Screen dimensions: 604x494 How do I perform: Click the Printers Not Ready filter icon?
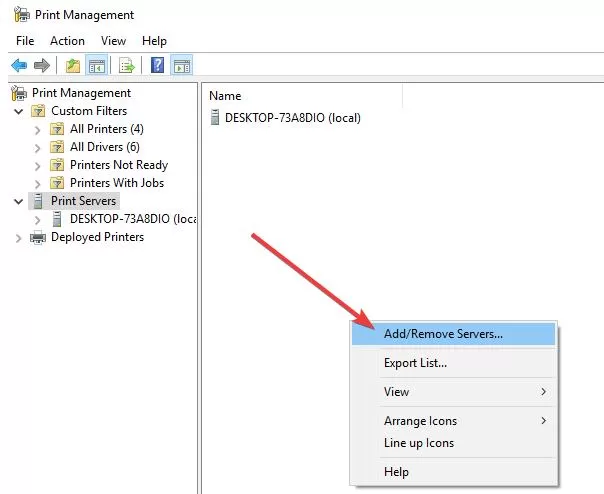click(57, 165)
